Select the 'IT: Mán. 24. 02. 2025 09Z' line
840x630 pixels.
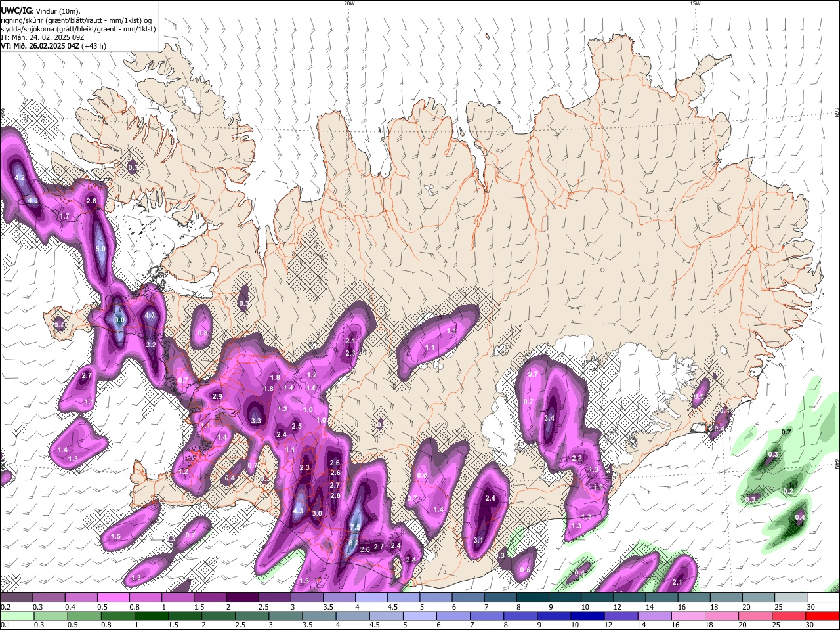click(42, 37)
